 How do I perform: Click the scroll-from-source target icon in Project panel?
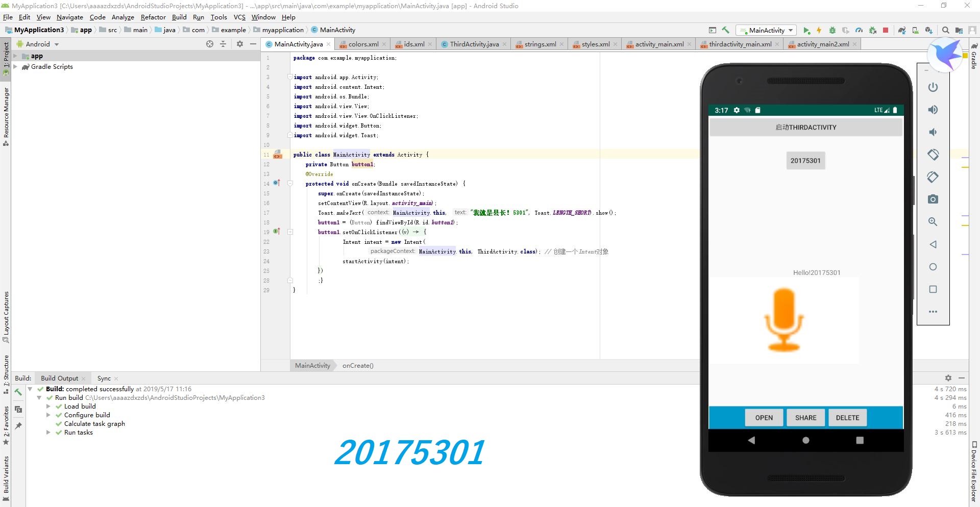(210, 44)
